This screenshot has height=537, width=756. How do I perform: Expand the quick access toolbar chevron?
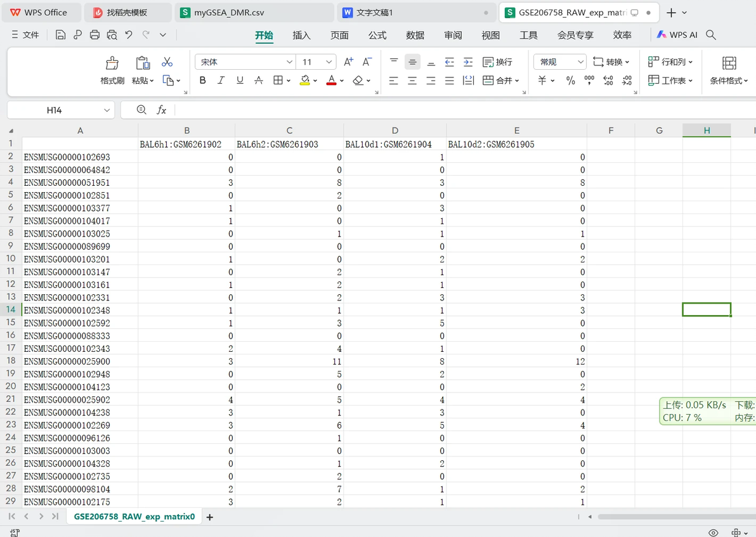pyautogui.click(x=163, y=35)
